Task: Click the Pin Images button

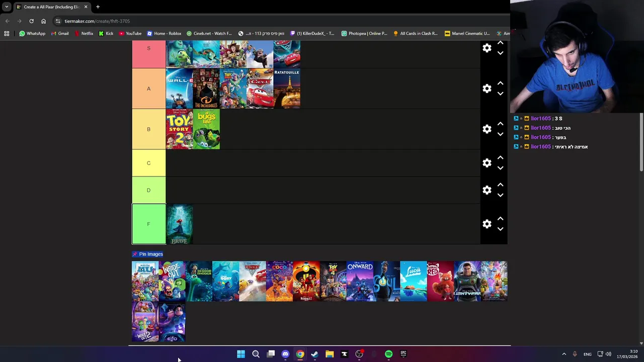Action: (x=147, y=254)
